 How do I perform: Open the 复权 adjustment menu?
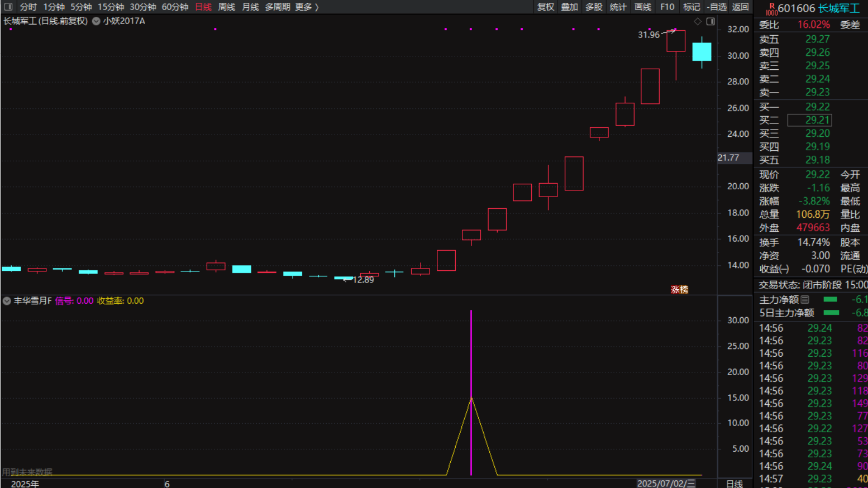coord(545,7)
